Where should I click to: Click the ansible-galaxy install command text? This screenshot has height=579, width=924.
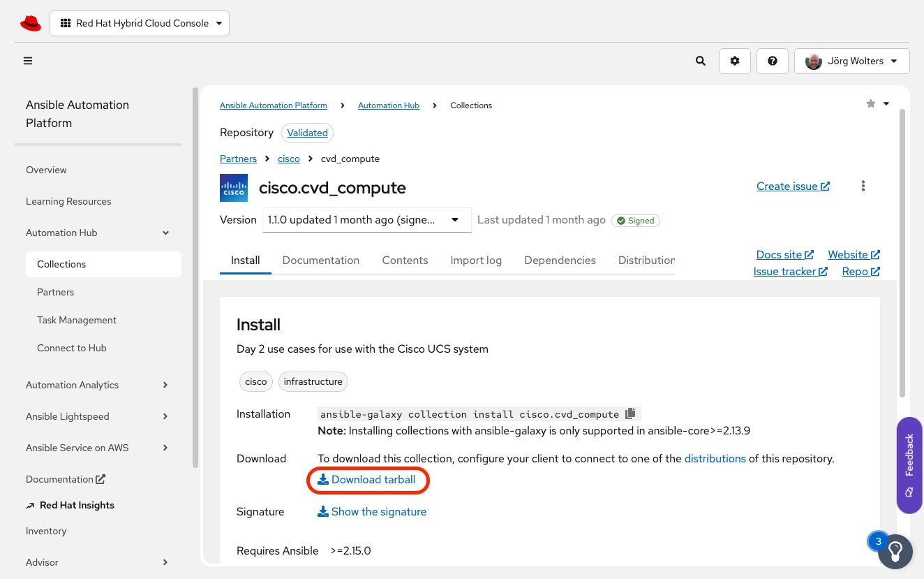pyautogui.click(x=470, y=414)
